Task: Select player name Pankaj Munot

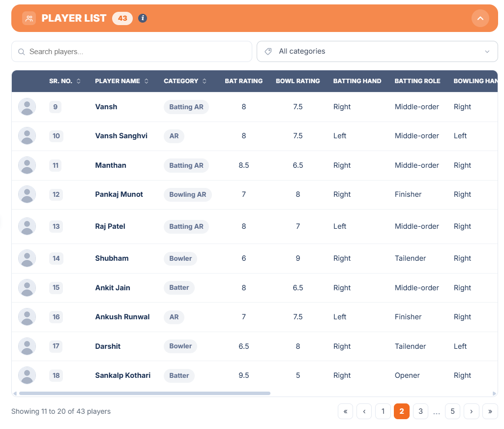Action: 119,194
